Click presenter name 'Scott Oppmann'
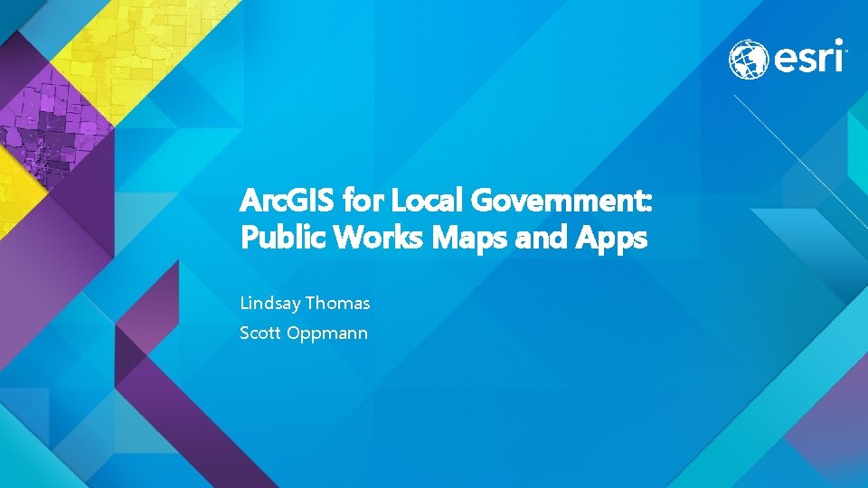The width and height of the screenshot is (868, 488). coord(304,333)
